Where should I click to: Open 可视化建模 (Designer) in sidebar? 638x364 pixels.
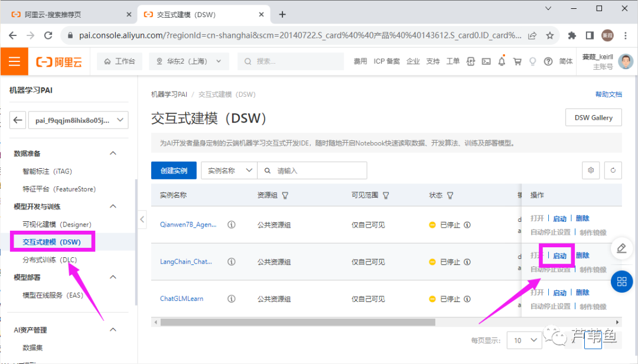57,224
